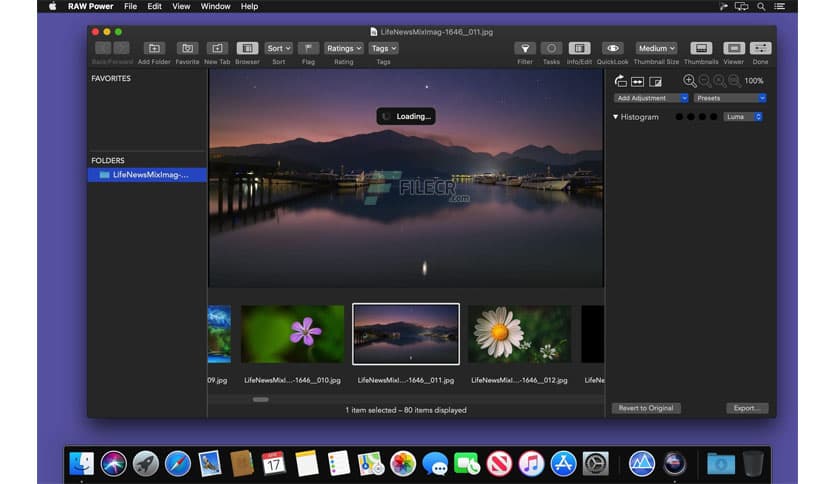
Task: Toggle the Browser panel view
Action: point(247,48)
